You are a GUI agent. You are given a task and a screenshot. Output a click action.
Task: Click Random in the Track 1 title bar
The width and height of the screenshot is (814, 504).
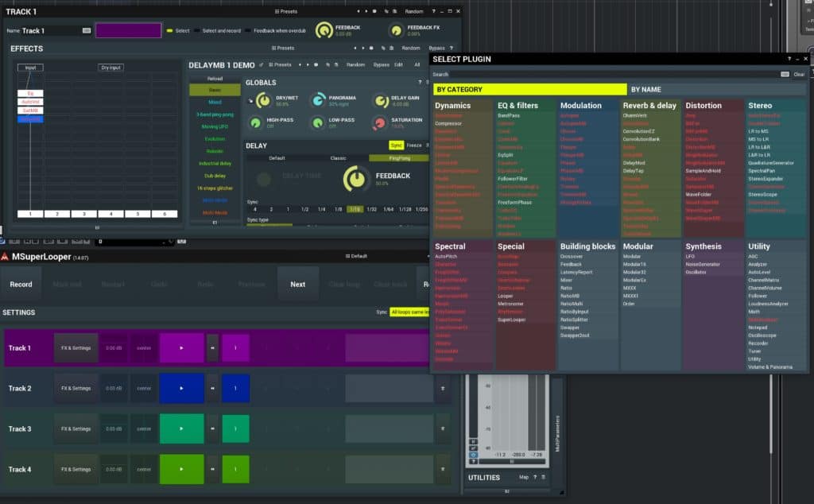tap(413, 11)
